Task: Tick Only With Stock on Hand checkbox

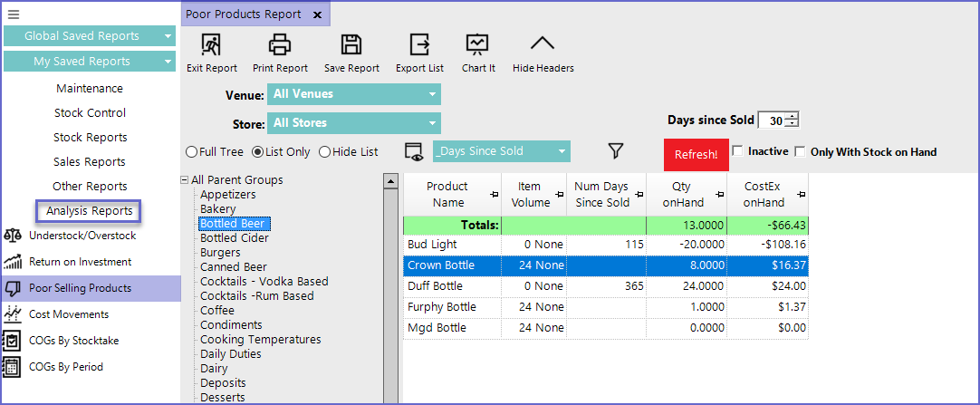Action: [800, 152]
